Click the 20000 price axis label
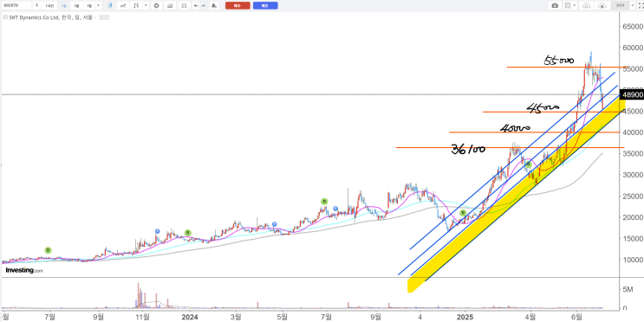This screenshot has height=322, width=644. coord(633,217)
